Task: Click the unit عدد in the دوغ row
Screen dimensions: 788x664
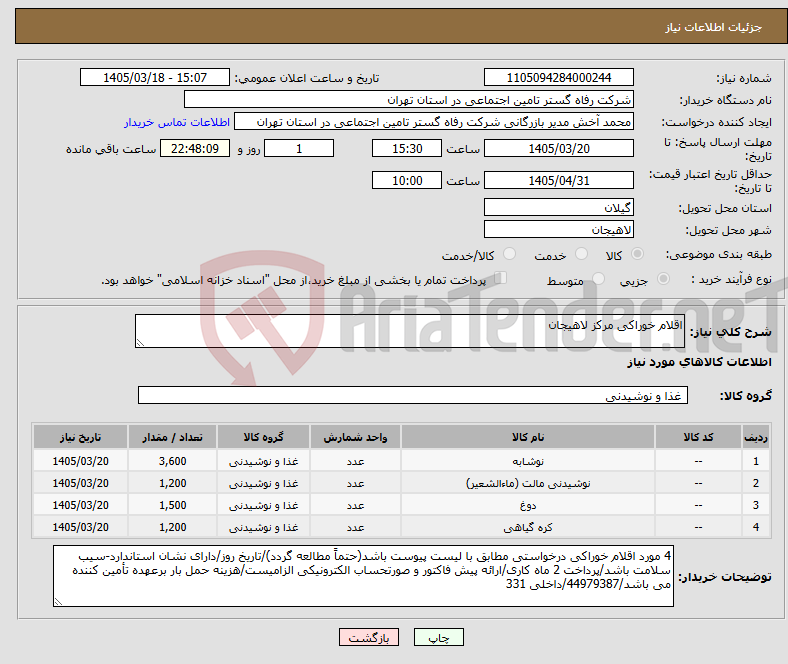Action: point(355,505)
